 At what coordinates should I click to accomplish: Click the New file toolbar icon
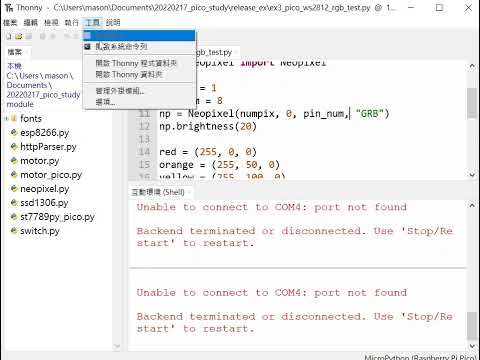point(8,36)
